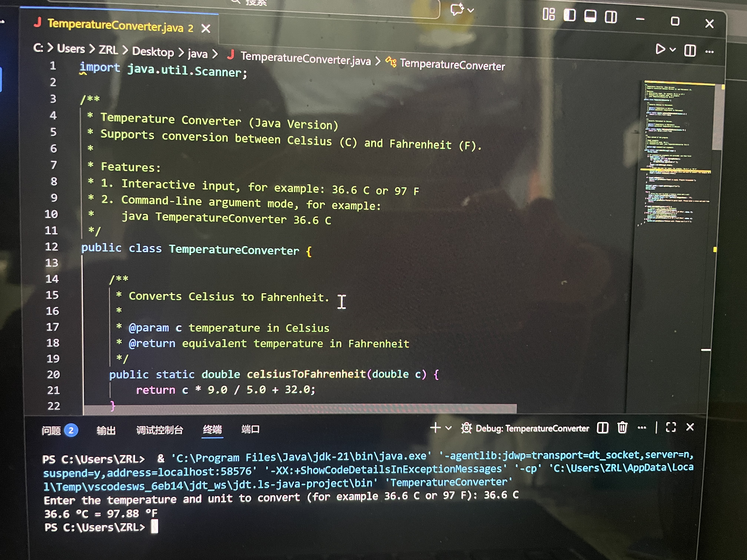Switch to 调试控制台 debug console tab
The height and width of the screenshot is (560, 747).
[x=159, y=430]
